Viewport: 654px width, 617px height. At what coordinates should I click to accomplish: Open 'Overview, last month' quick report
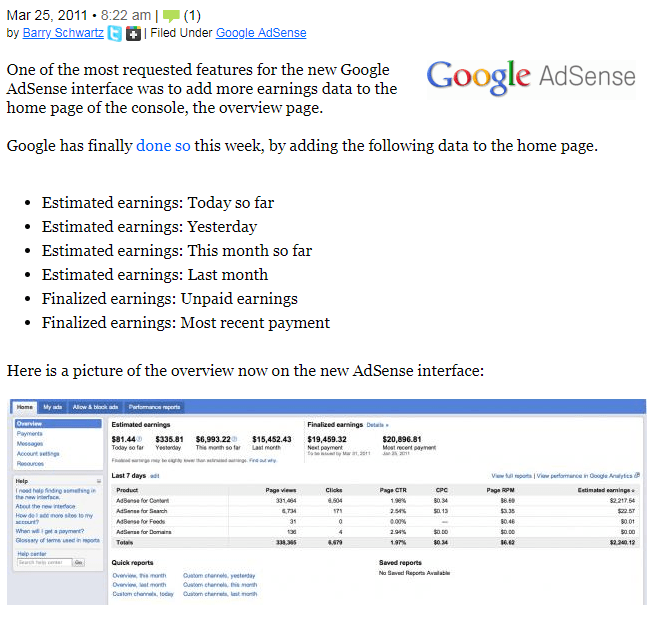tap(139, 585)
